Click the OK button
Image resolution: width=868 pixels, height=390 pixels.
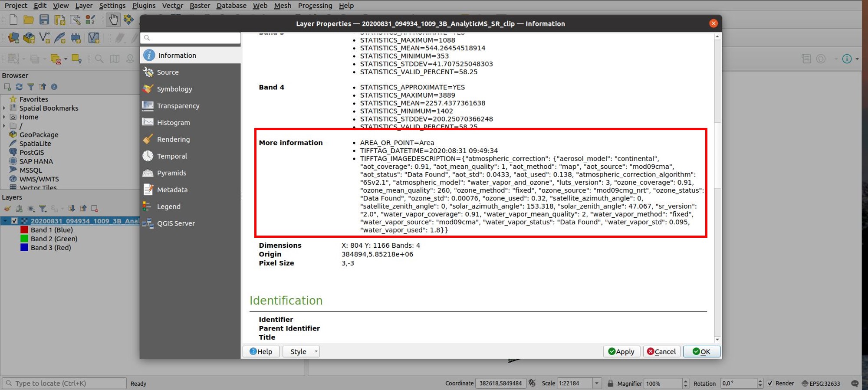pyautogui.click(x=701, y=351)
